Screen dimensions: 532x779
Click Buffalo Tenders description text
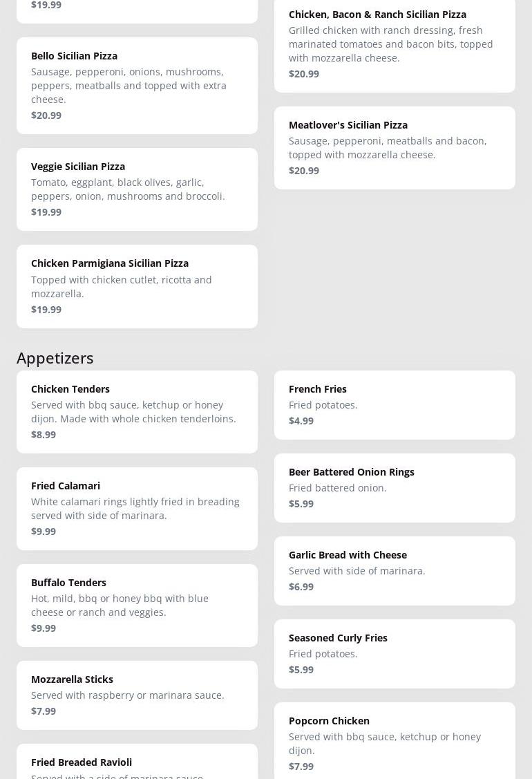(x=120, y=606)
